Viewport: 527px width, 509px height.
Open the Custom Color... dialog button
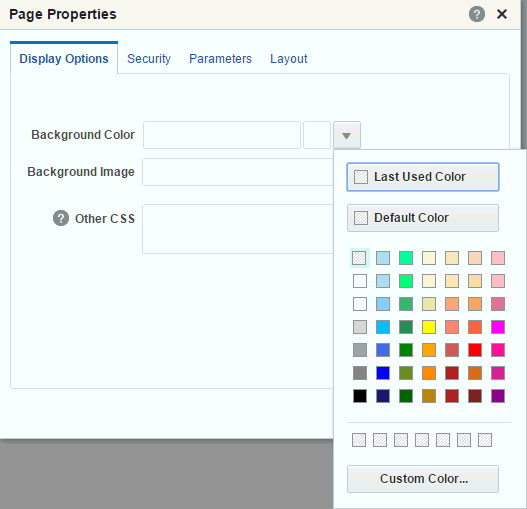[x=423, y=479]
